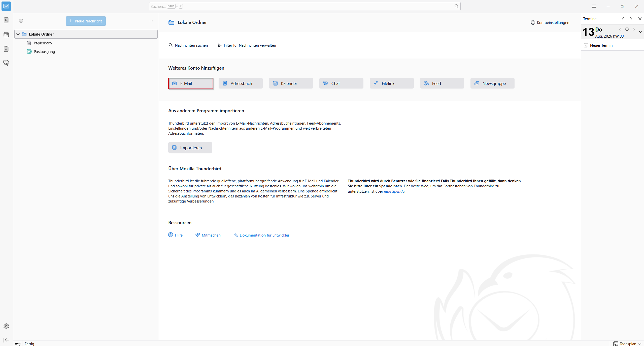Open folder pane options three-dots menu
The width and height of the screenshot is (644, 346).
[151, 21]
